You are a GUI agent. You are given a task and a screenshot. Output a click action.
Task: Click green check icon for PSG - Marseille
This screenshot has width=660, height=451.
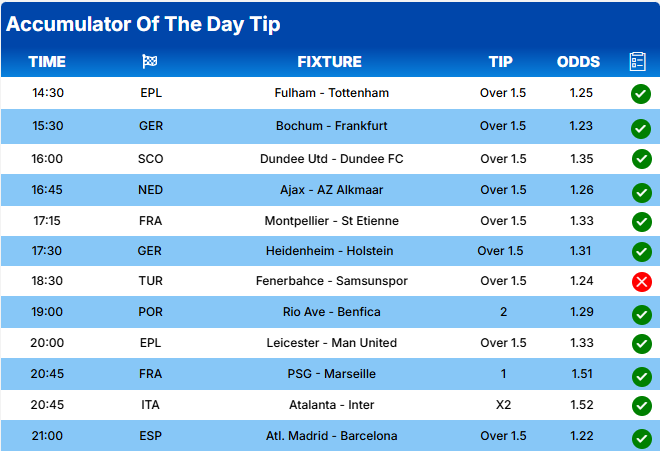(641, 376)
